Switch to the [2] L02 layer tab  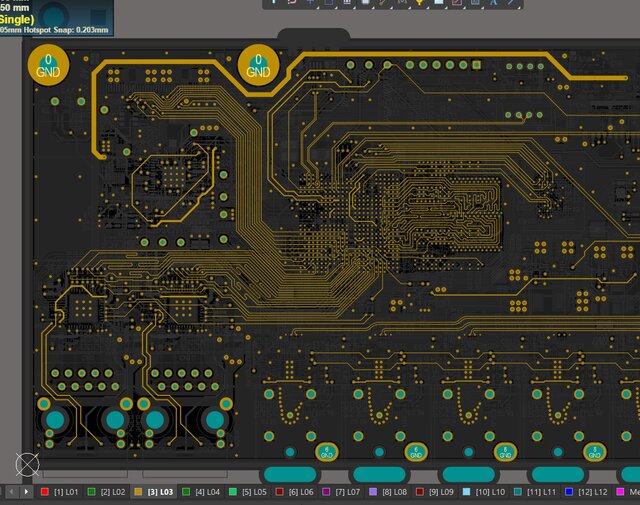coord(107,492)
